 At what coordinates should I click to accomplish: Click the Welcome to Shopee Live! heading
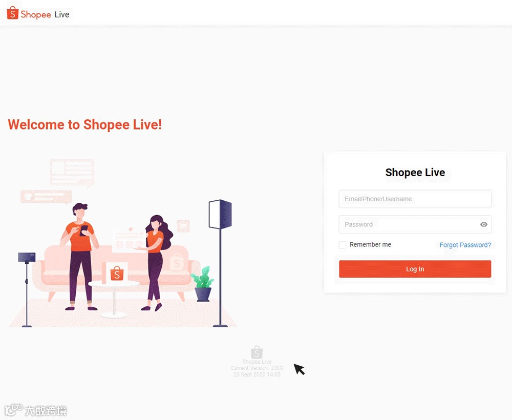coord(85,124)
